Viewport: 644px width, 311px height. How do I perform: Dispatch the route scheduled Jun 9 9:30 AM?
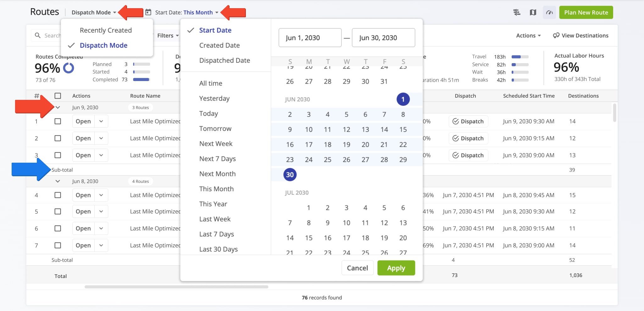point(468,121)
